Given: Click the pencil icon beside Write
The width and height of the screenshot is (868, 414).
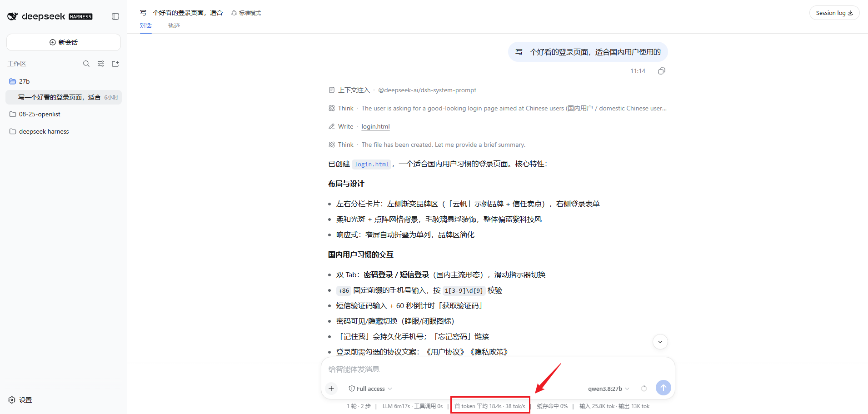Looking at the screenshot, I should click(332, 126).
